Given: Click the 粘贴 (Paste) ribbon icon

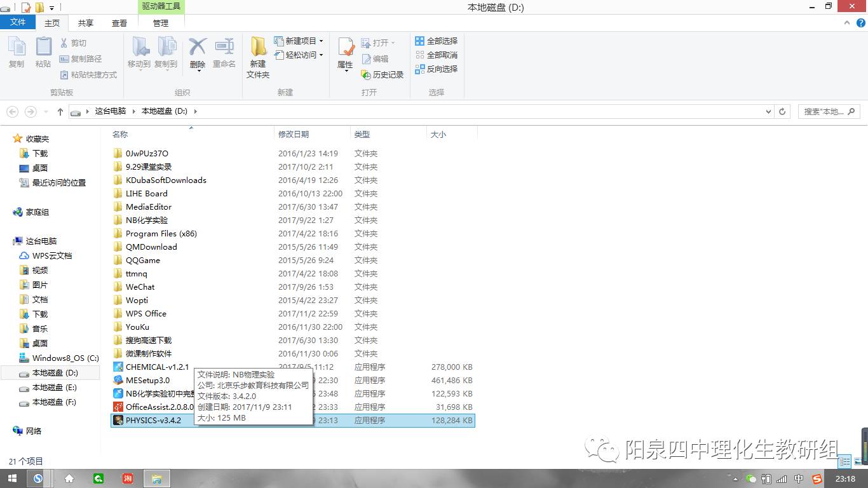Looking at the screenshot, I should coord(43,52).
